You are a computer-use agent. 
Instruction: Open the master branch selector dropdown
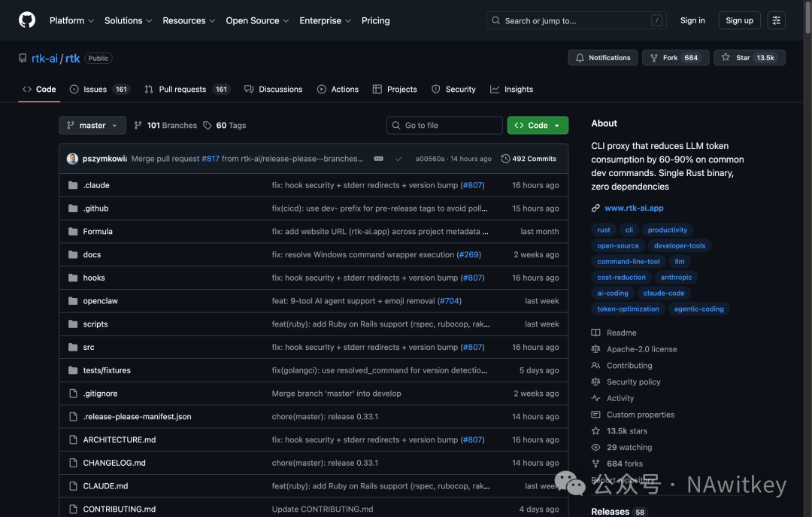coord(92,126)
